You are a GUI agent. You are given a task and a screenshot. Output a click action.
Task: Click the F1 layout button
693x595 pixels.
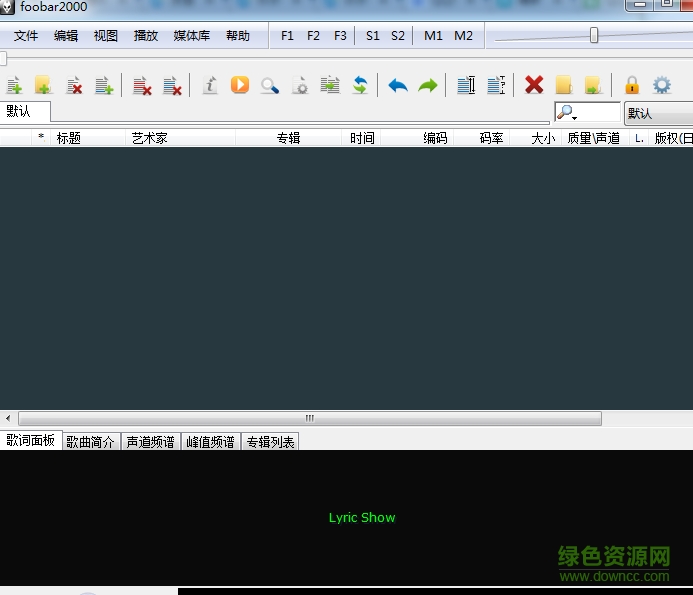(x=287, y=36)
